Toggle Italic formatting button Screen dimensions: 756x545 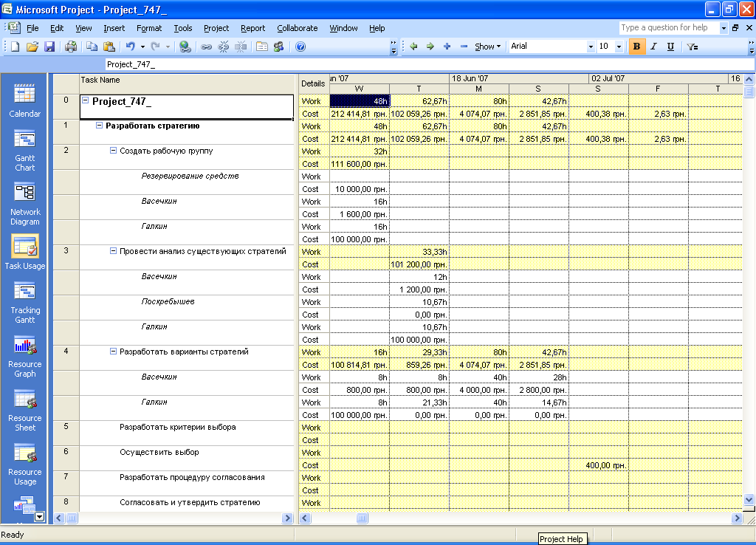click(653, 47)
